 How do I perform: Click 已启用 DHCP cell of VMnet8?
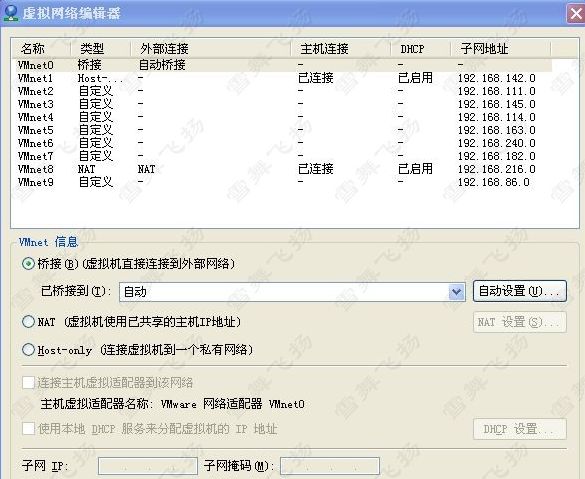click(x=416, y=169)
